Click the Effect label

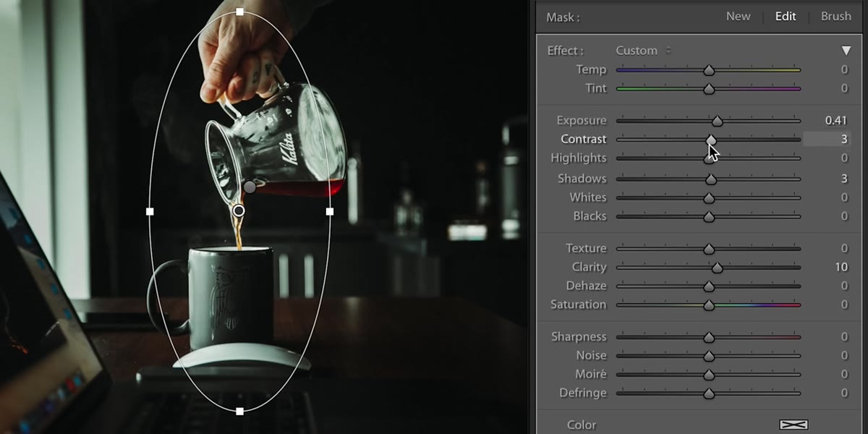[566, 51]
